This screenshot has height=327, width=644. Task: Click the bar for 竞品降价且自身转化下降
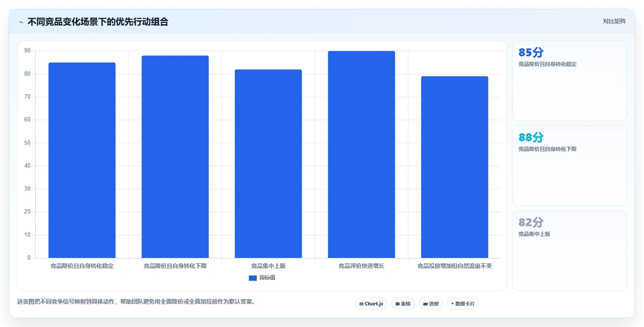(x=175, y=157)
